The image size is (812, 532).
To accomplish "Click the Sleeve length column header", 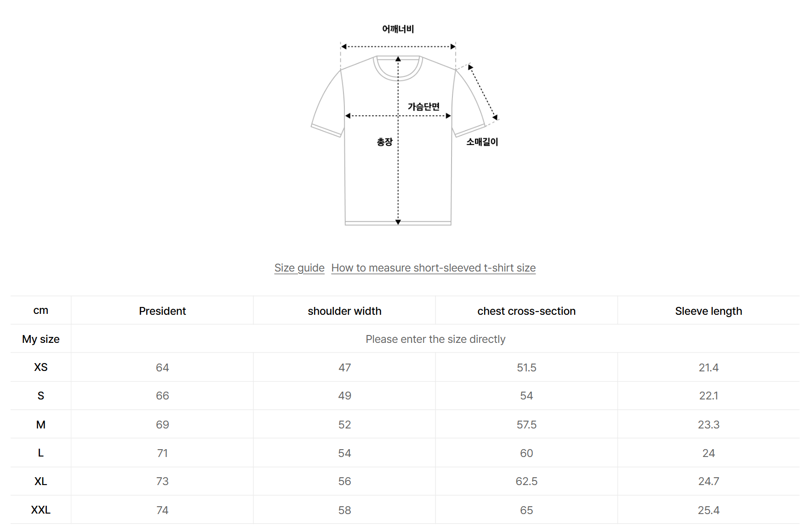I will 709,311.
